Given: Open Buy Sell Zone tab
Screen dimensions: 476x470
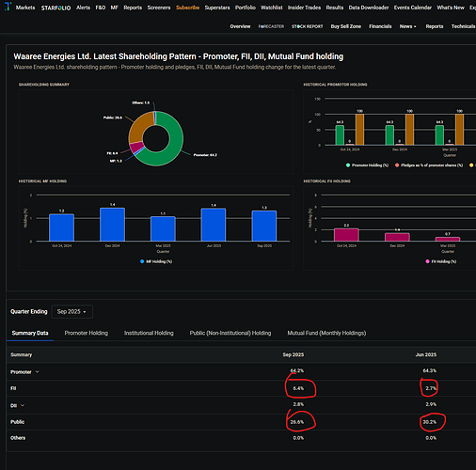Looking at the screenshot, I should [x=346, y=26].
